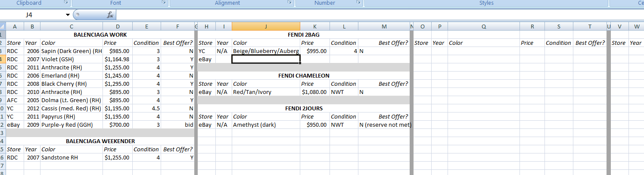Click eBay cell under Fendi 2Bag YC row
644x175 pixels.
[x=206, y=59]
